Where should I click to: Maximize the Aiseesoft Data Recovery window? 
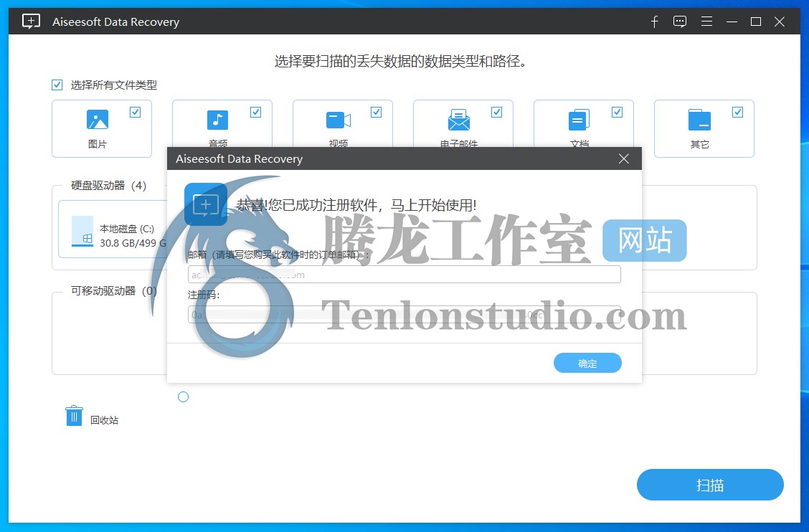coord(756,22)
